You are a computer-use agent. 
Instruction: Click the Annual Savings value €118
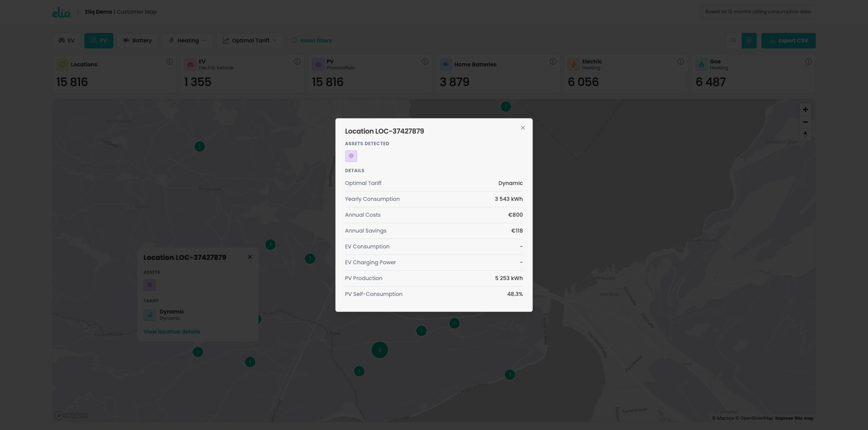point(517,231)
